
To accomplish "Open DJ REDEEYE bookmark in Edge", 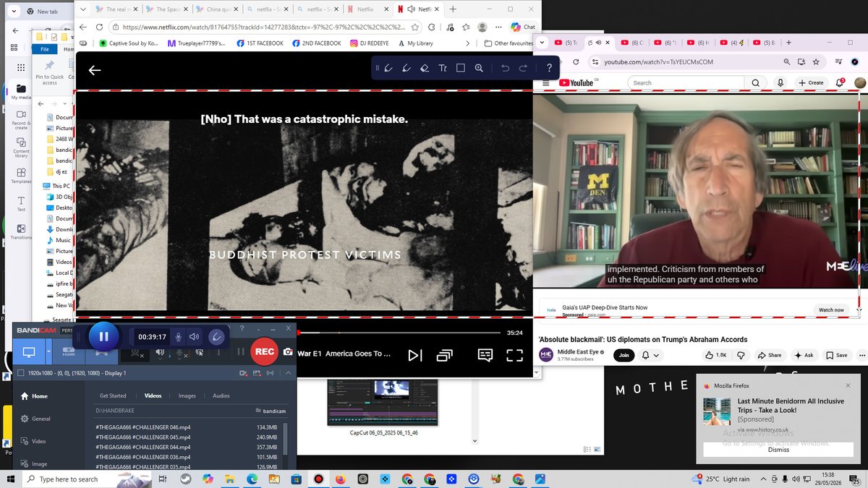I will point(371,43).
